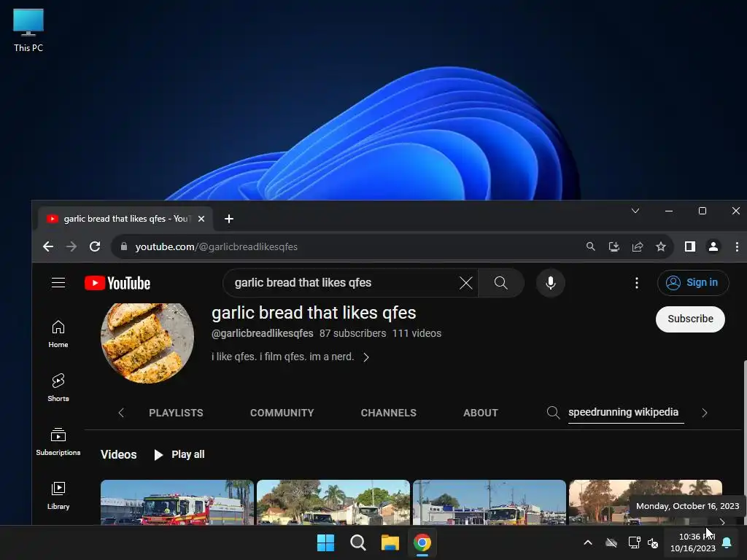The image size is (747, 560).
Task: Open YouTube hamburger guide menu
Action: (58, 283)
